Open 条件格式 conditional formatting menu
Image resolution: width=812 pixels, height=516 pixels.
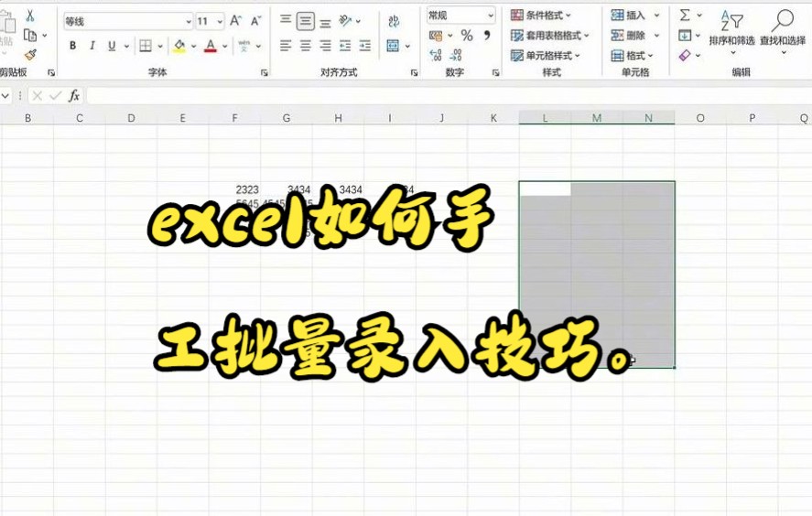[541, 15]
